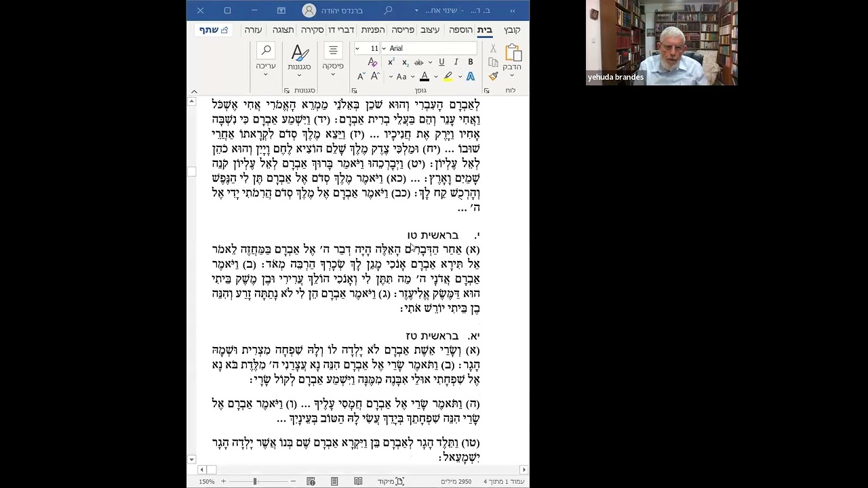The width and height of the screenshot is (868, 488).
Task: Toggle Italic formatting
Action: point(456,62)
